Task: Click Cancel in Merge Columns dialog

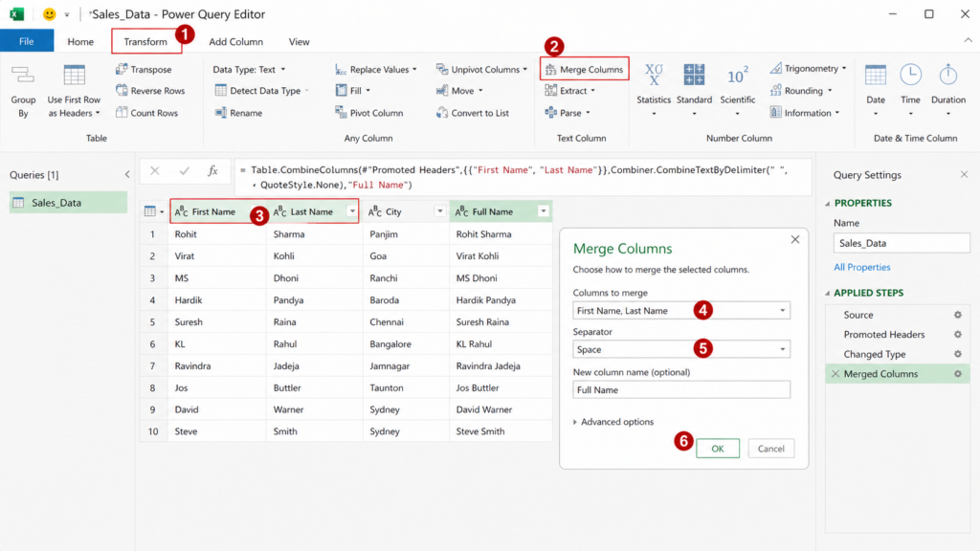Action: pos(770,449)
